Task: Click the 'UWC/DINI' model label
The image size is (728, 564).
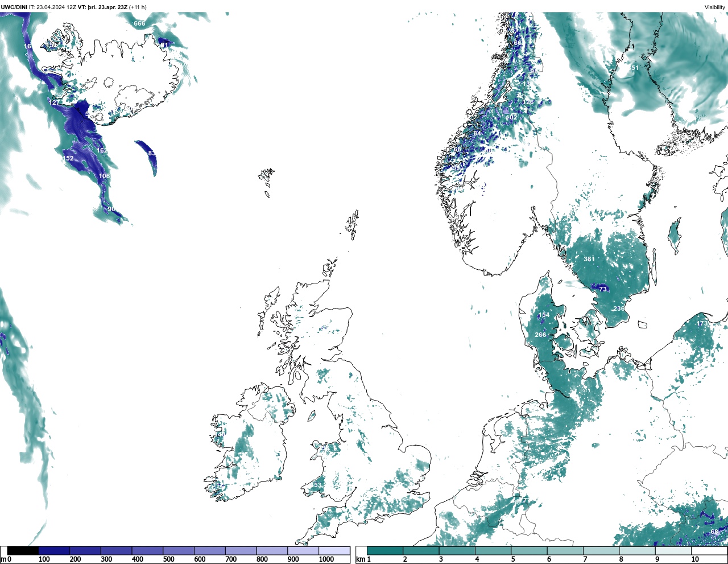Action: point(14,7)
